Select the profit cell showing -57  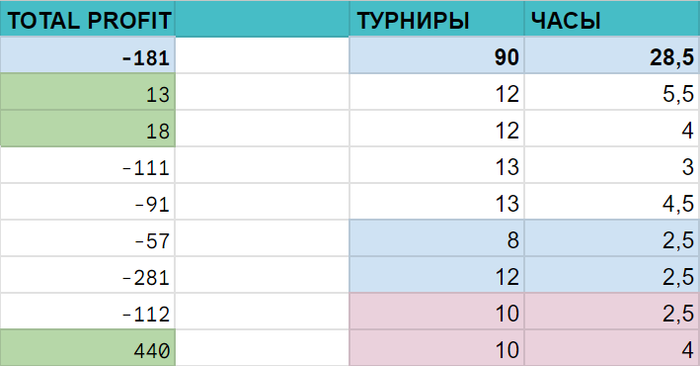88,238
